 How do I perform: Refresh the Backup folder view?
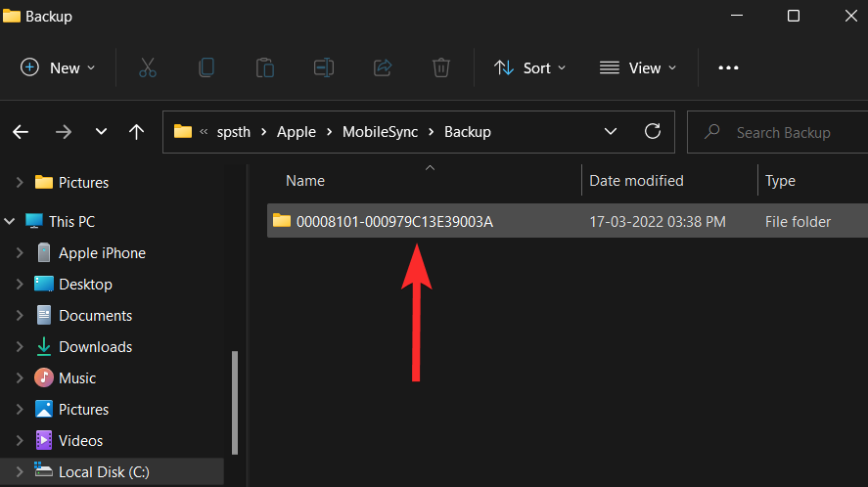coord(653,132)
